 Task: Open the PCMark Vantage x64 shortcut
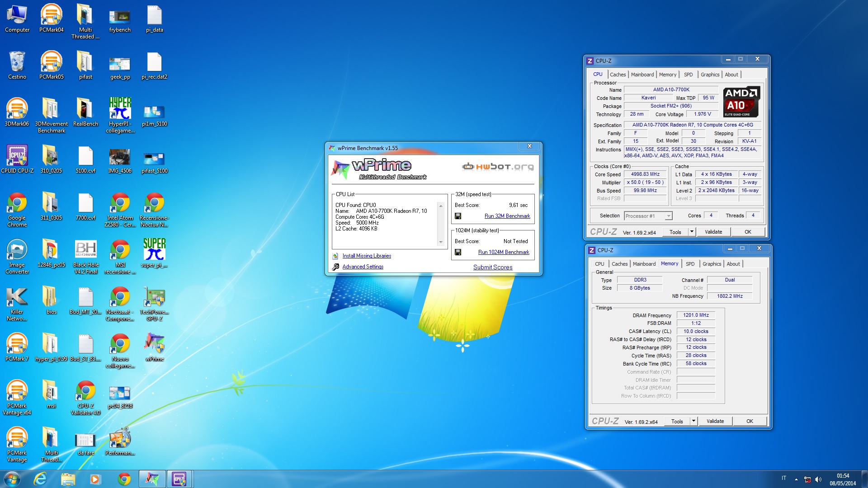point(17,398)
